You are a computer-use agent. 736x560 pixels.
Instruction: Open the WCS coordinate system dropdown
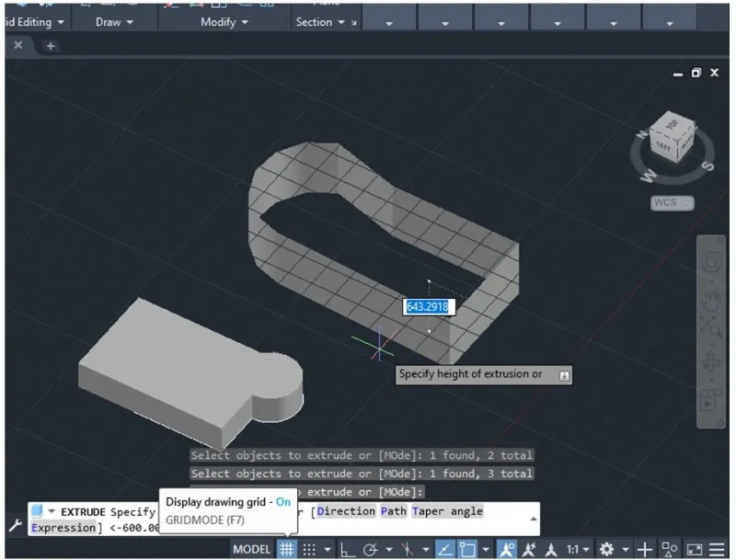pyautogui.click(x=672, y=202)
